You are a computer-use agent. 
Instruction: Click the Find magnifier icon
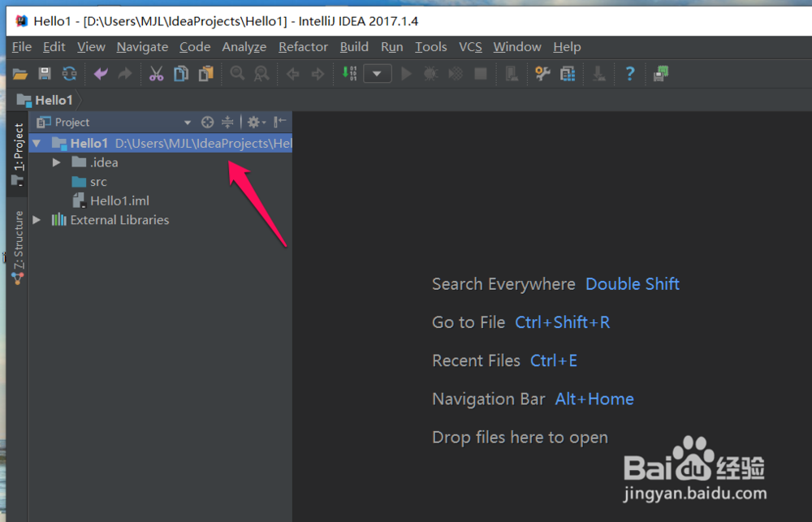(x=237, y=74)
